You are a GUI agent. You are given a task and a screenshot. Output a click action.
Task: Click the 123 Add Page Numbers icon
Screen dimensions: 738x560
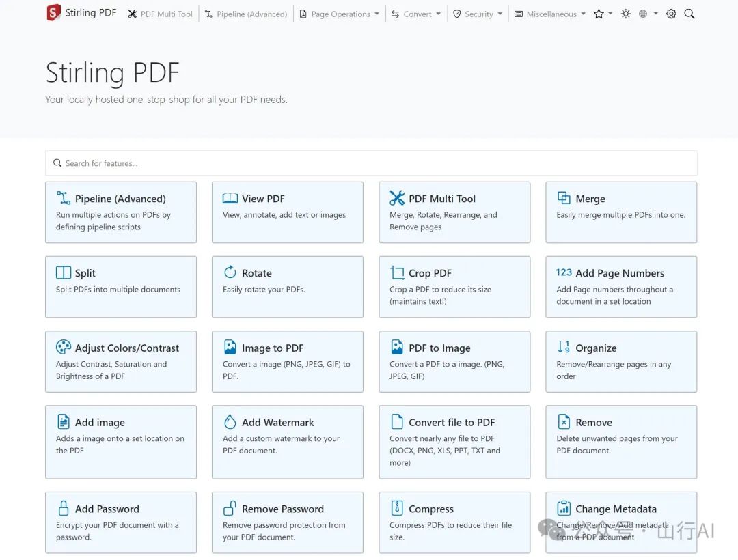click(564, 272)
